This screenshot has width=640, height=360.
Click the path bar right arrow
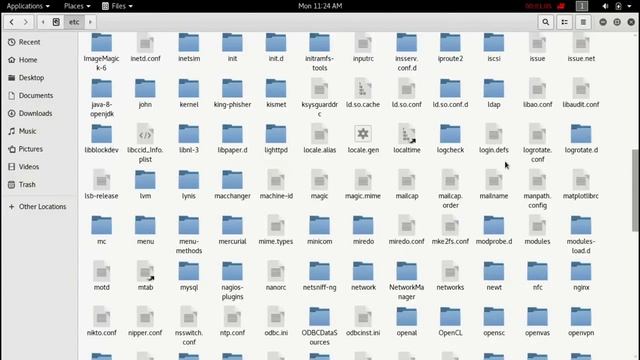point(90,22)
